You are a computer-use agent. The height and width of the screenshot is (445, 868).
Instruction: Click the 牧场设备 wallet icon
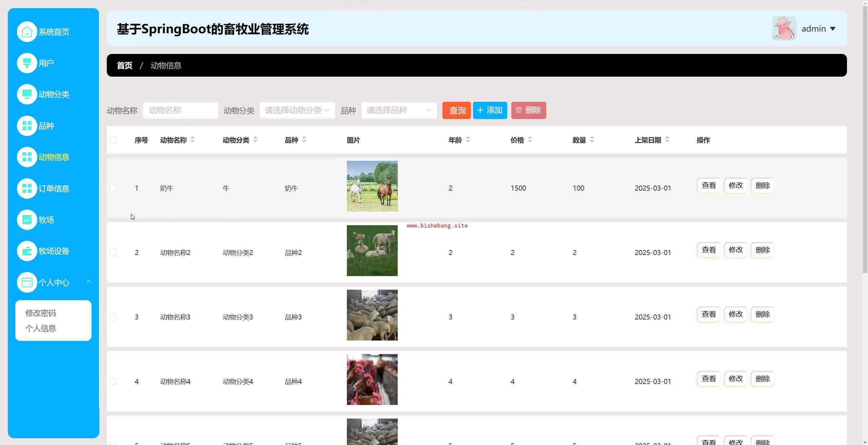click(27, 251)
